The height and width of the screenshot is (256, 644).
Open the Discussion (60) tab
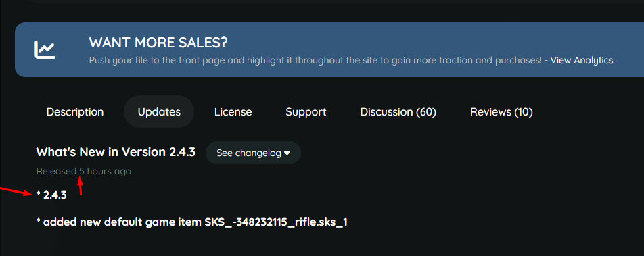(x=398, y=112)
